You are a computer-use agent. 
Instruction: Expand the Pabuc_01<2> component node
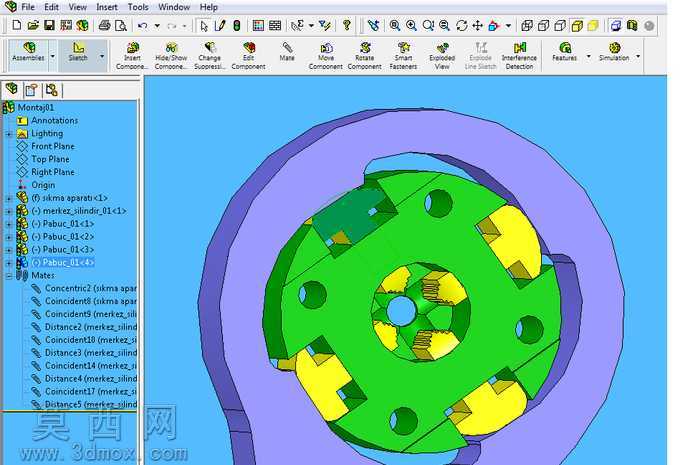[x=8, y=237]
